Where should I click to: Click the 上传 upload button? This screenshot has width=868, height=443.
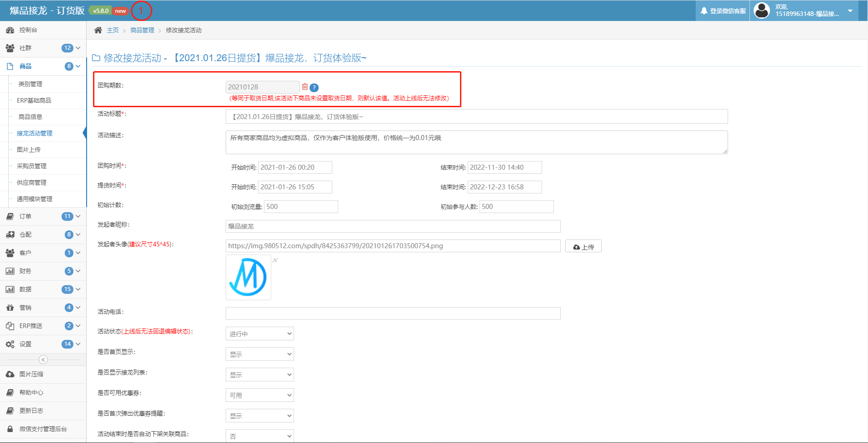click(584, 246)
